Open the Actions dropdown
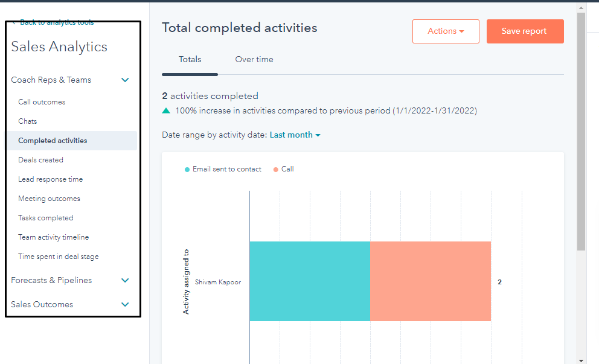 [446, 31]
